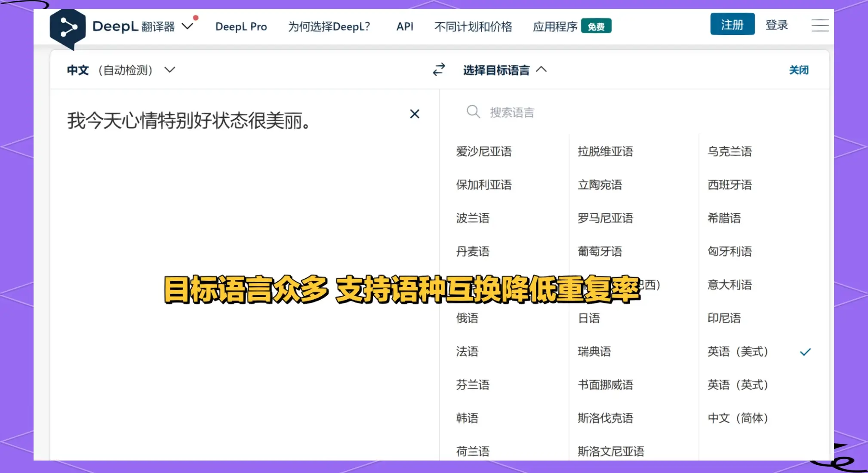The image size is (868, 473).
Task: Select 芬兰语 as target language
Action: [x=473, y=385]
